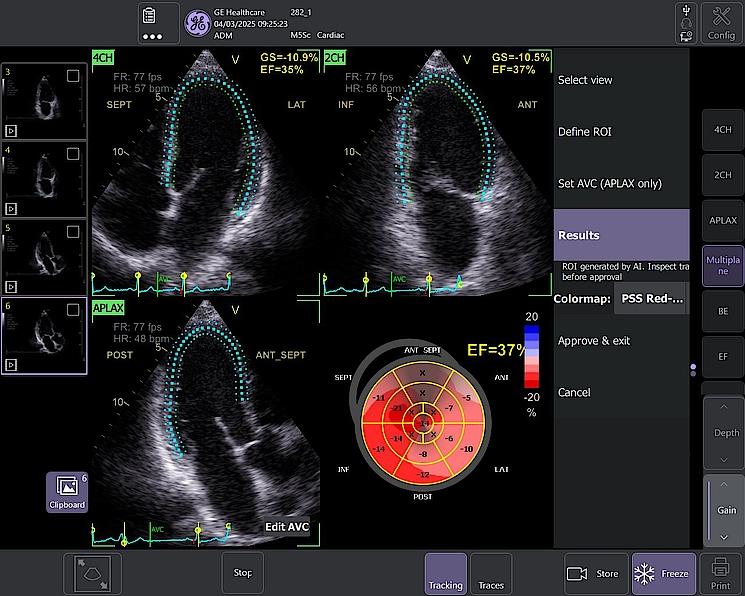This screenshot has width=745, height=596.
Task: Open clip thumbnail 5
Action: (44, 257)
